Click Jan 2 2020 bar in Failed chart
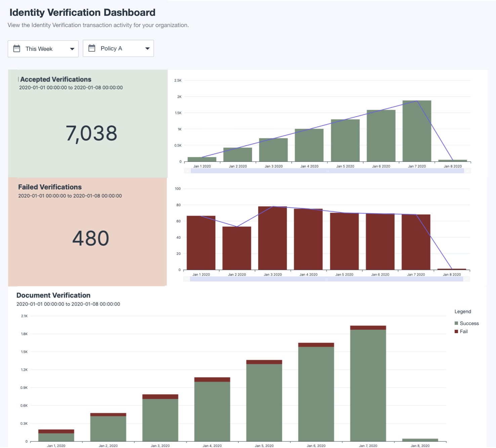Image resolution: width=496 pixels, height=448 pixels. pyautogui.click(x=237, y=248)
